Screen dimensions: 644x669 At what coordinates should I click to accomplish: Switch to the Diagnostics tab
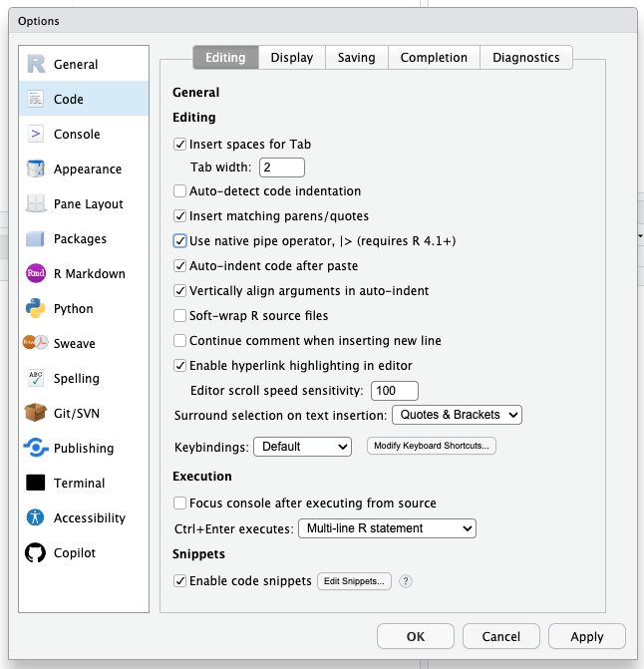(526, 58)
